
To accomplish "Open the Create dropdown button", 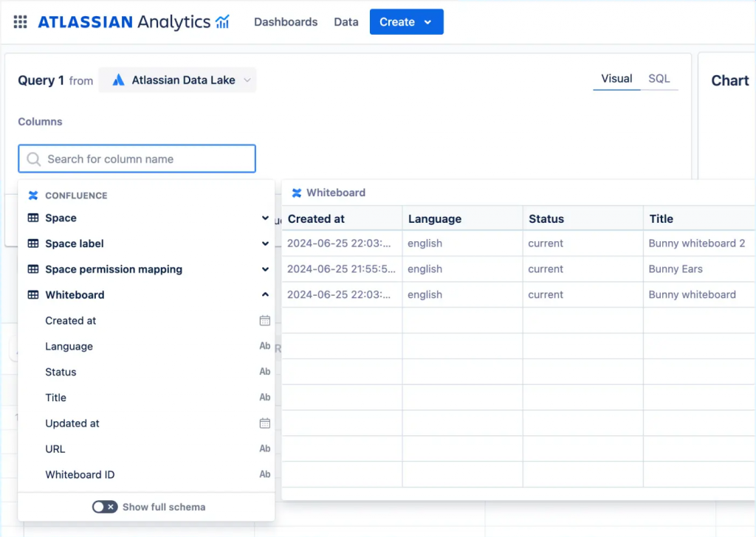I will [407, 21].
